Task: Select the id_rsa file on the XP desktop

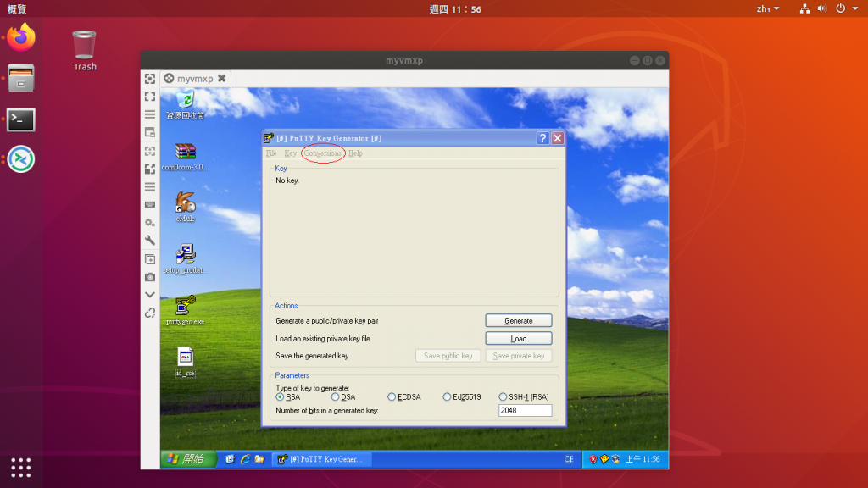Action: point(186,362)
